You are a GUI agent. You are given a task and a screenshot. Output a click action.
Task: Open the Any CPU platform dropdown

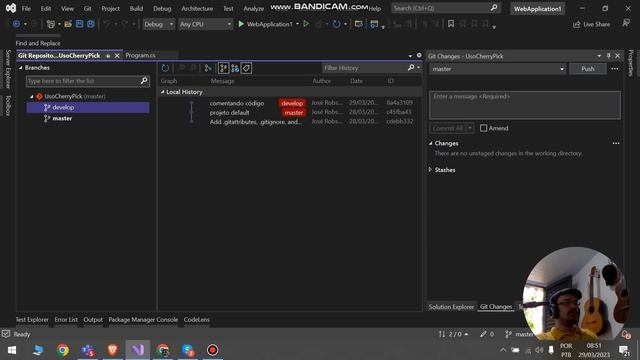point(205,24)
